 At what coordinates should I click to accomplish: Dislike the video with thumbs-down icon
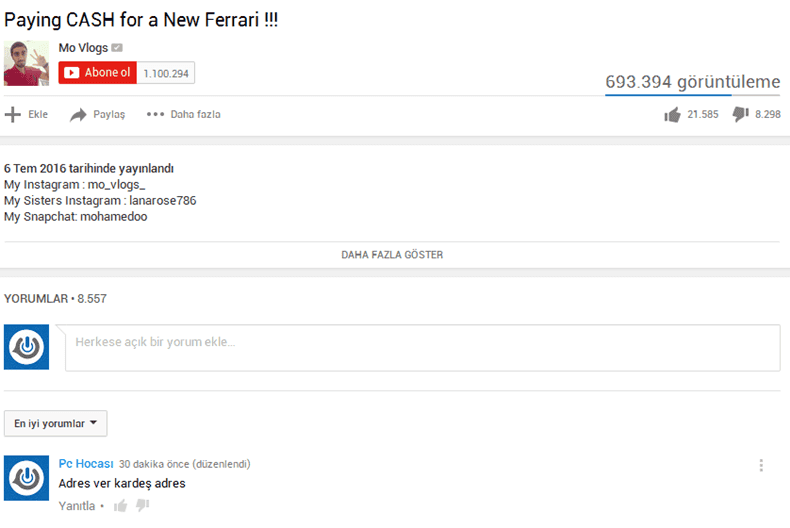click(x=740, y=114)
